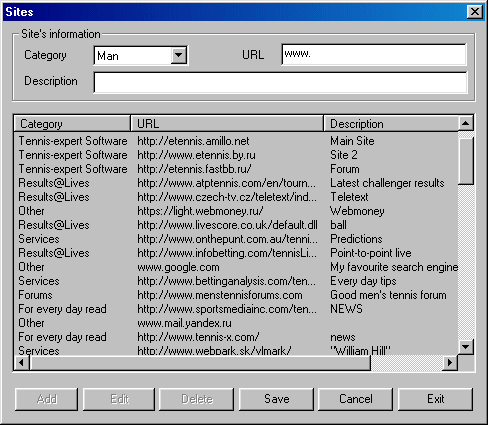Click the Exit button
This screenshot has width=488, height=425.
(x=435, y=399)
